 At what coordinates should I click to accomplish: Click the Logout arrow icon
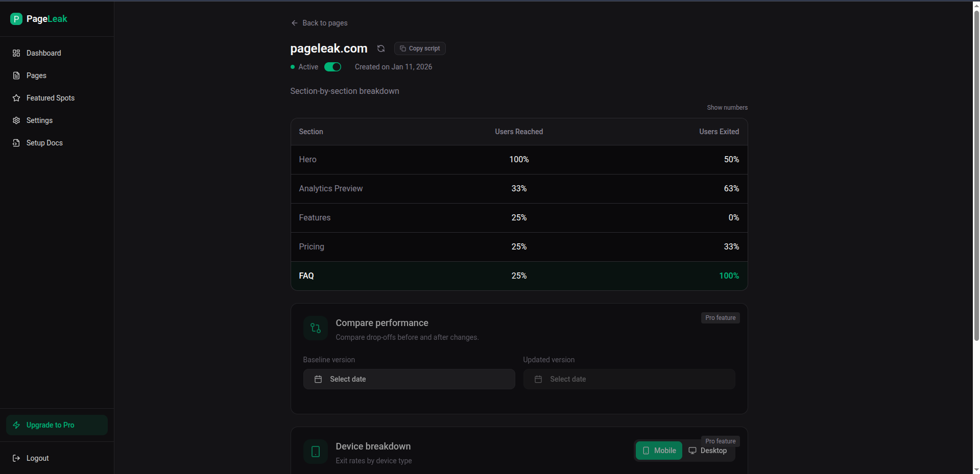tap(17, 458)
